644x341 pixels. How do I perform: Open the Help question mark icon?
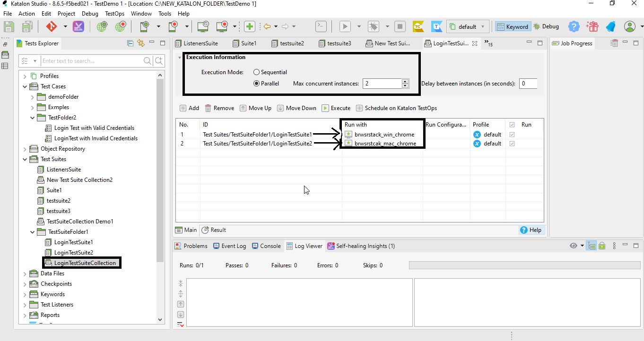(x=574, y=26)
